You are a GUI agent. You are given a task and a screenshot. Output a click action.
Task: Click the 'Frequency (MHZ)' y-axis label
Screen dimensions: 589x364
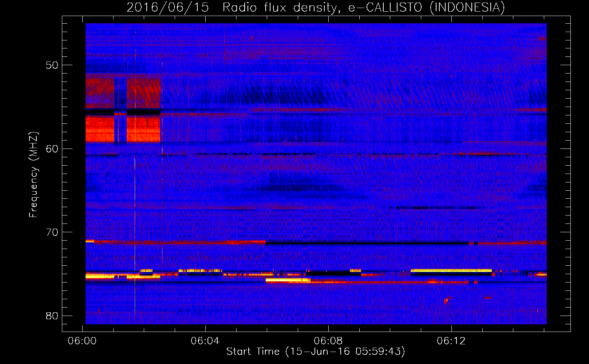(x=33, y=175)
